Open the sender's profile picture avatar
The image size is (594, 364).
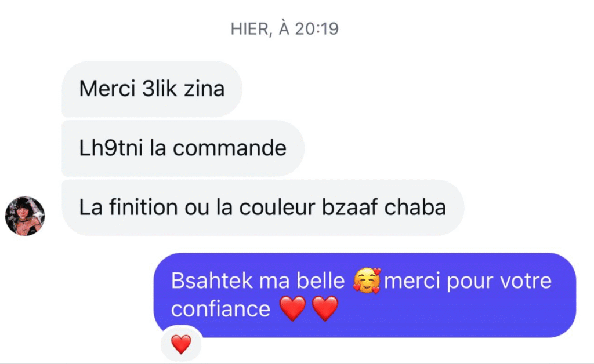25,216
